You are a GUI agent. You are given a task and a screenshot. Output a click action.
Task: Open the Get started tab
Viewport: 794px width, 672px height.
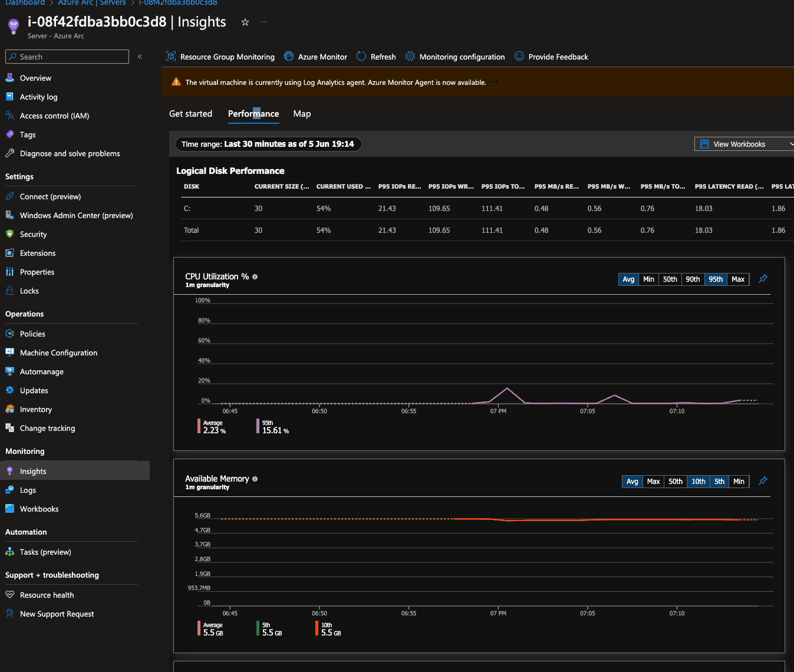pyautogui.click(x=190, y=114)
